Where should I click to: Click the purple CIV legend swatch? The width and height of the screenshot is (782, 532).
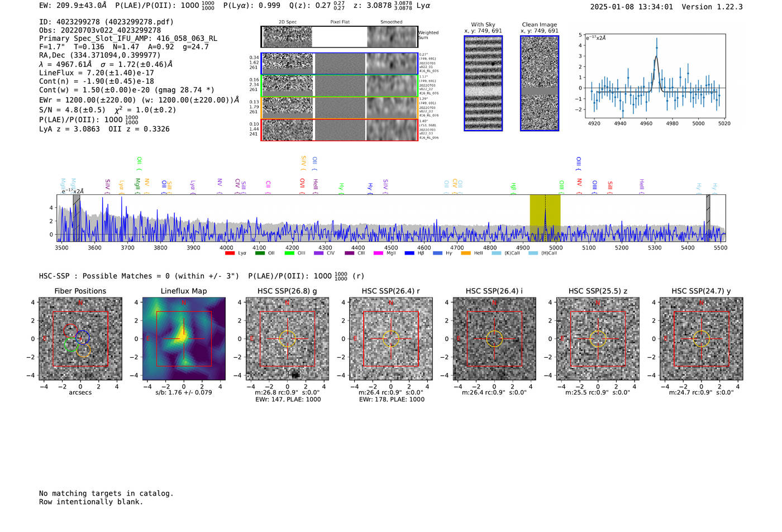(x=318, y=253)
